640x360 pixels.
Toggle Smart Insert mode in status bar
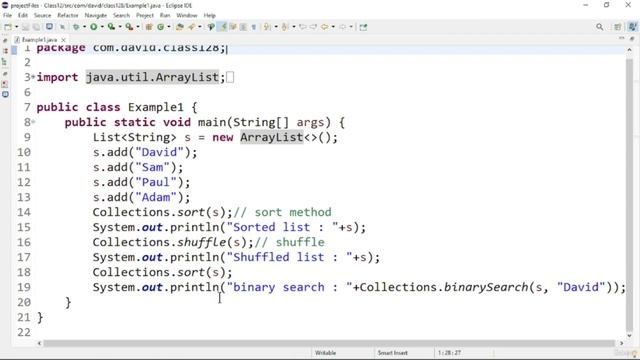[392, 353]
